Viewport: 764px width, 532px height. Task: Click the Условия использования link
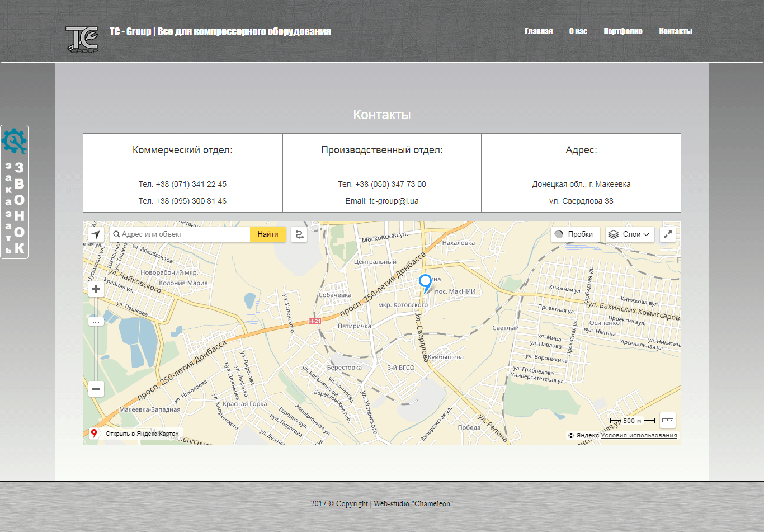639,435
